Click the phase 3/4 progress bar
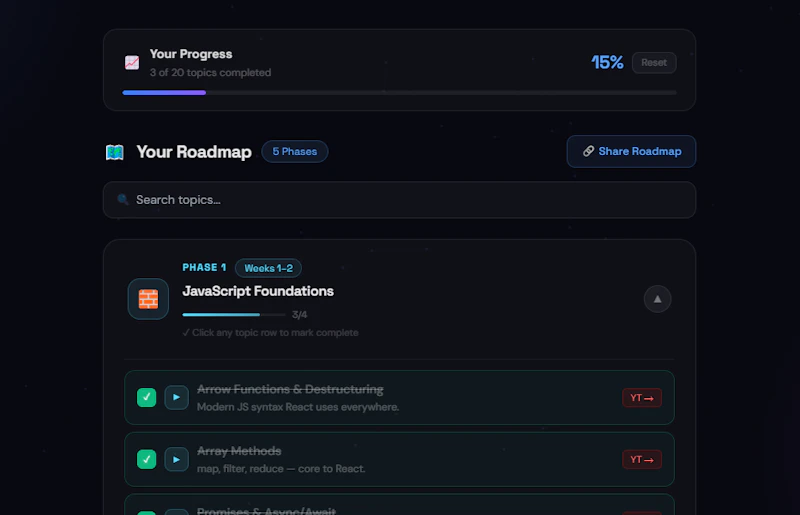The width and height of the screenshot is (800, 515). (x=234, y=315)
